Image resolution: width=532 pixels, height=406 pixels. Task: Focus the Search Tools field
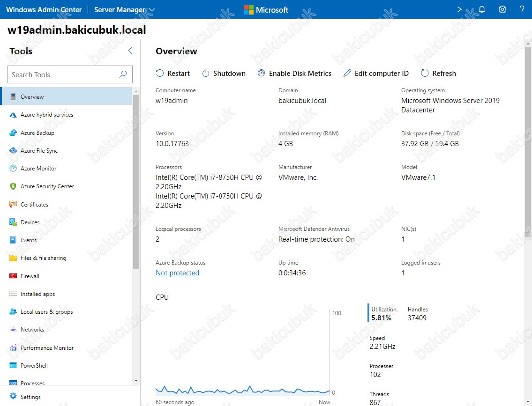pyautogui.click(x=70, y=74)
